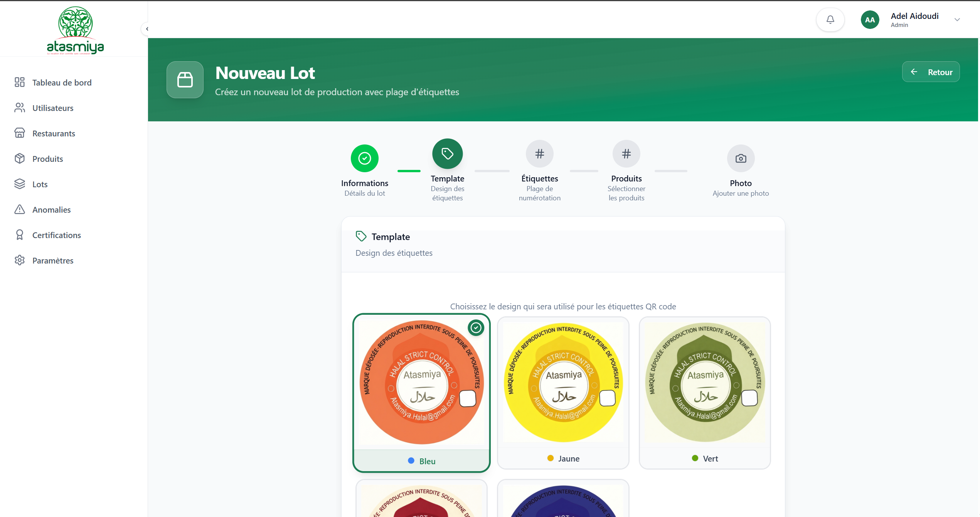
Task: Open Paramètres in the sidebar
Action: coord(52,260)
